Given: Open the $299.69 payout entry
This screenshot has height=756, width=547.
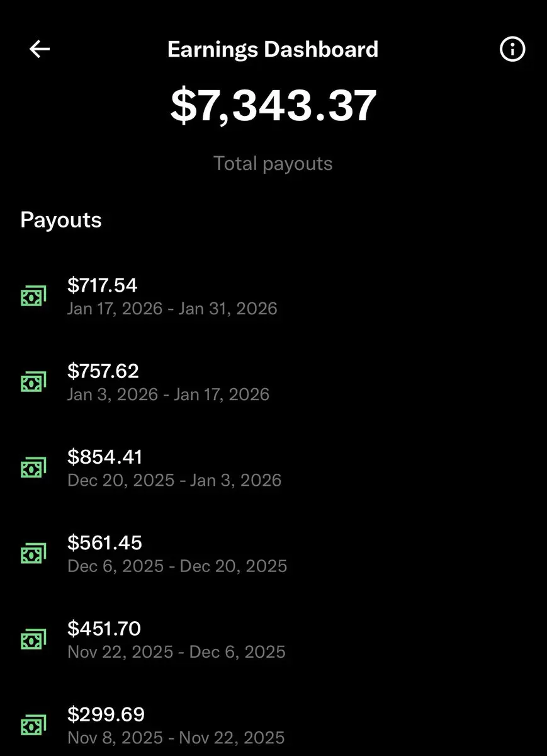Looking at the screenshot, I should (x=273, y=725).
